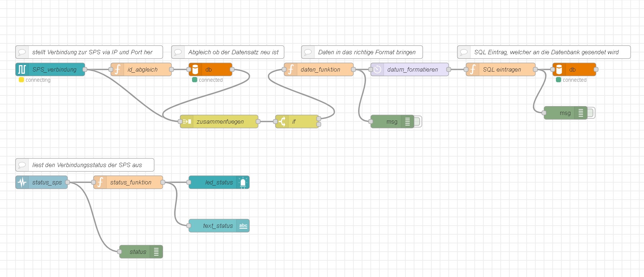
Task: Click the LED lamp icon on led_status node
Action: [x=243, y=182]
